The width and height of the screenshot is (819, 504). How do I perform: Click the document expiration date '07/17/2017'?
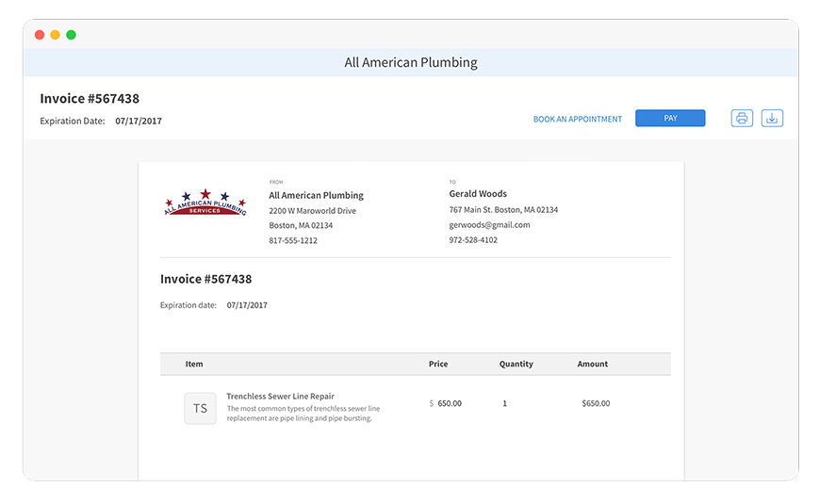(247, 305)
